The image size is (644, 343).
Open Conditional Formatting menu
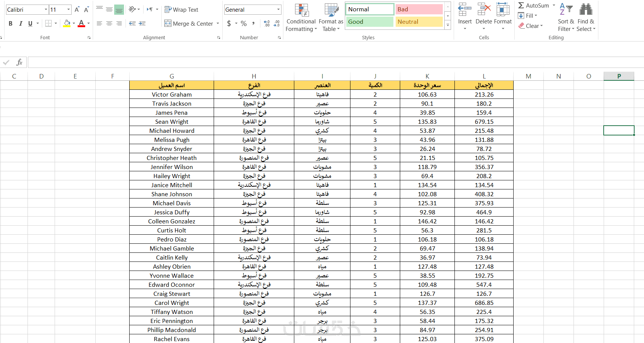coord(301,17)
